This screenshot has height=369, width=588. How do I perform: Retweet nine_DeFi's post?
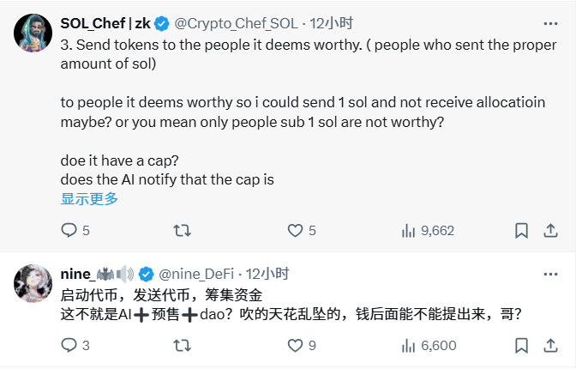[x=183, y=345]
